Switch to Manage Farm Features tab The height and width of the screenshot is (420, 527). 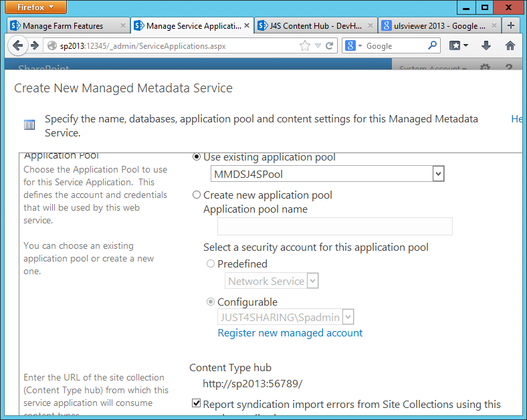click(x=64, y=26)
